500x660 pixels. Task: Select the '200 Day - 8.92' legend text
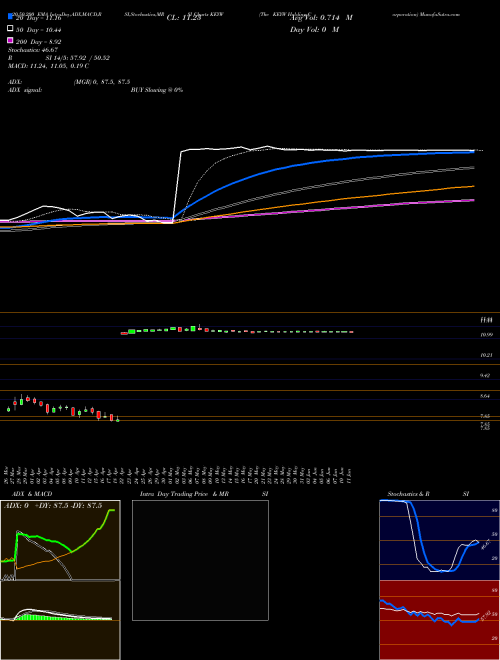pos(39,42)
